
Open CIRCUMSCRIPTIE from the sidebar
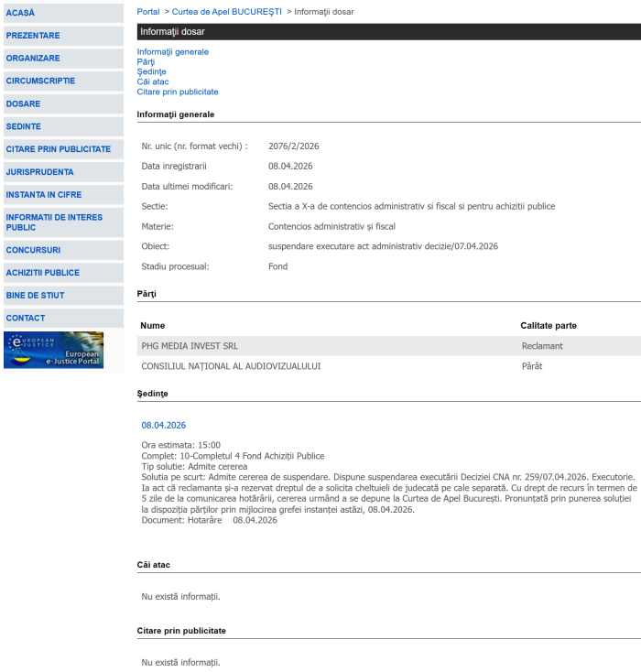pos(40,81)
